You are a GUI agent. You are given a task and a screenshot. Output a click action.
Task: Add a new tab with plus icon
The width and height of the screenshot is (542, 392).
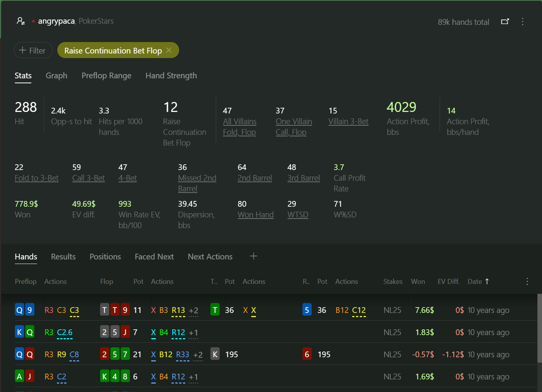click(254, 256)
